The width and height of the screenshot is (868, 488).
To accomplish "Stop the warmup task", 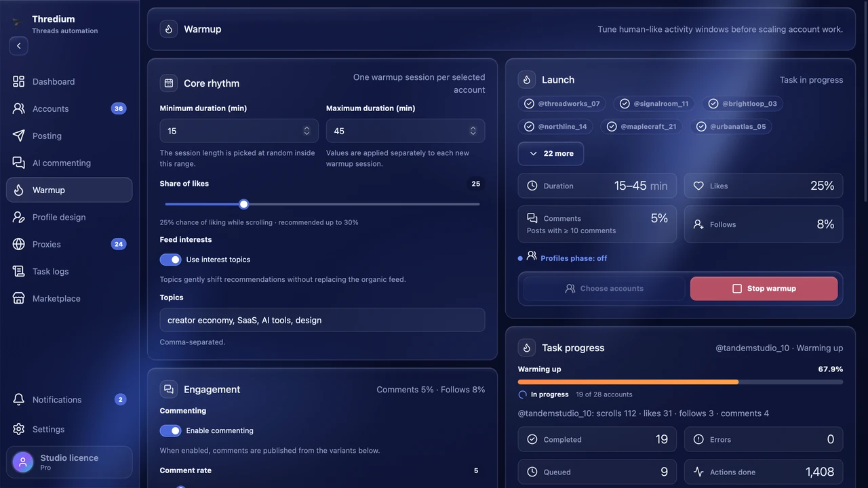I will click(x=764, y=288).
